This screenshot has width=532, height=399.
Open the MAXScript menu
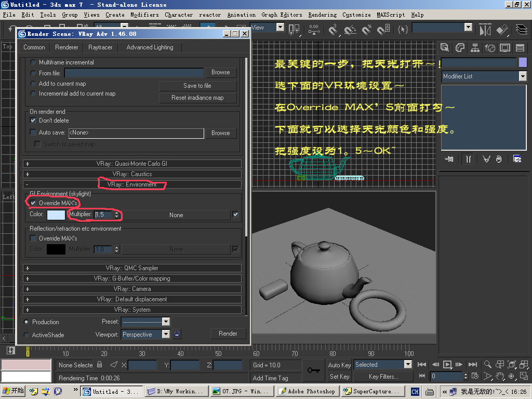391,15
